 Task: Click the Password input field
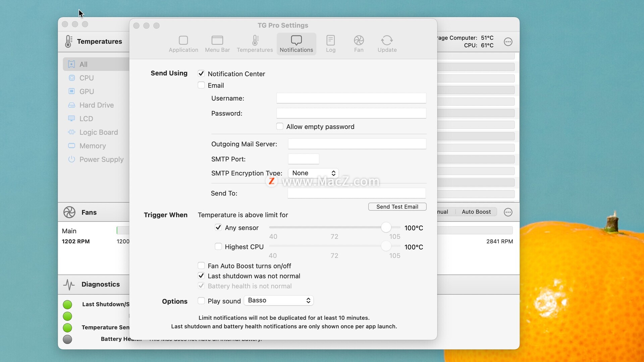click(351, 113)
